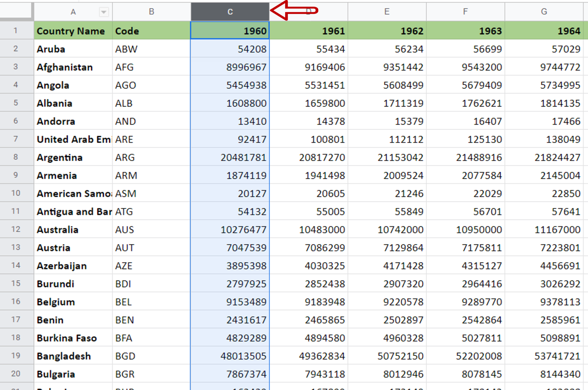Image resolution: width=588 pixels, height=390 pixels.
Task: Select the 1964 year header cell
Action: pos(543,31)
